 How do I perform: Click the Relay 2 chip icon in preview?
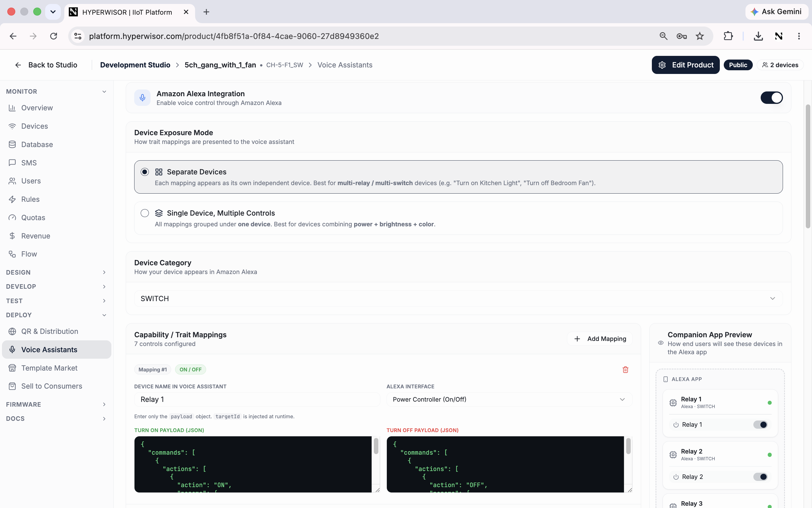click(x=673, y=455)
